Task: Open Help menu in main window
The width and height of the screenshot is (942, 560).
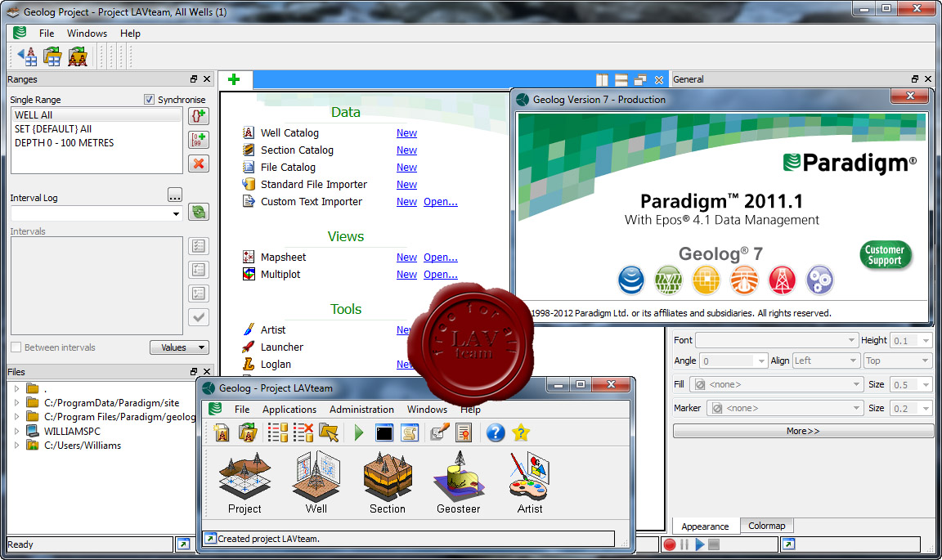Action: [130, 33]
